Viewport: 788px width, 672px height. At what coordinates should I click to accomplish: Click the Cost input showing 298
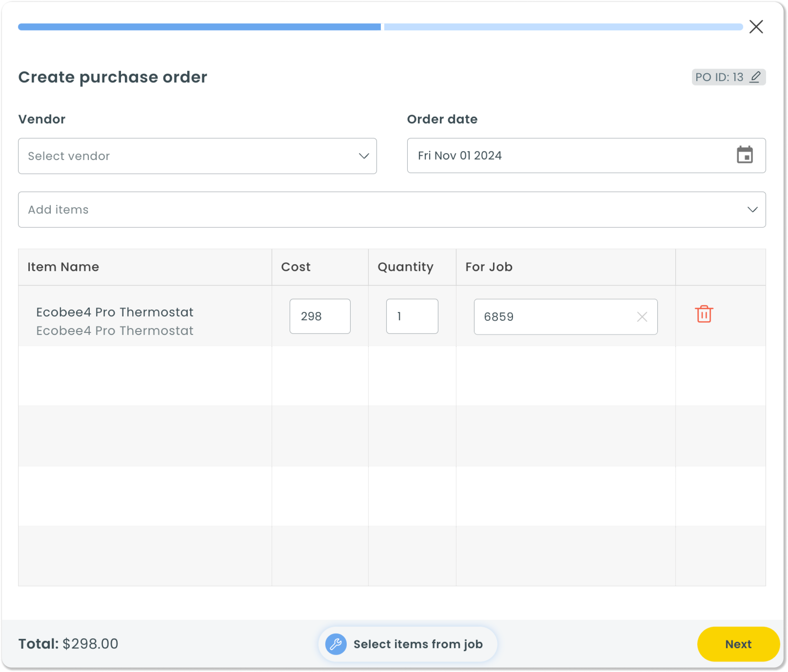pos(319,316)
